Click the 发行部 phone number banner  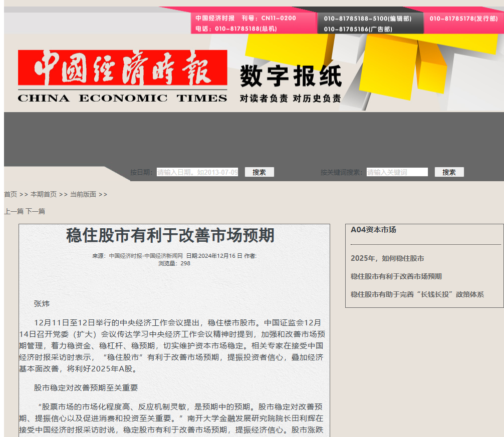462,19
